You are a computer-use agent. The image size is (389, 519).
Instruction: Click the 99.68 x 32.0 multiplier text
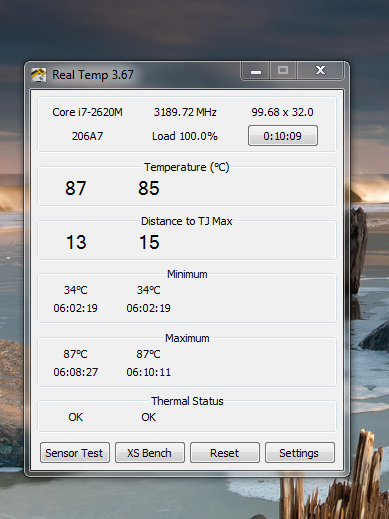(282, 112)
